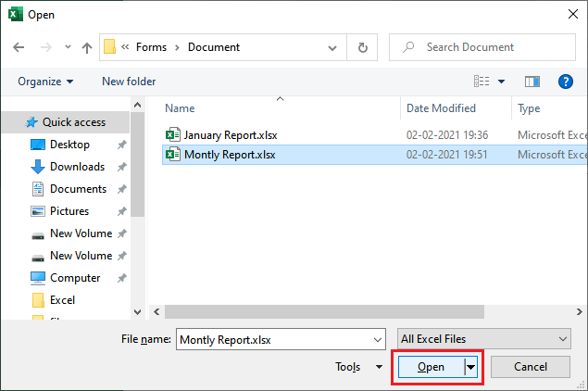Expand the address bar path dropdown

(338, 47)
